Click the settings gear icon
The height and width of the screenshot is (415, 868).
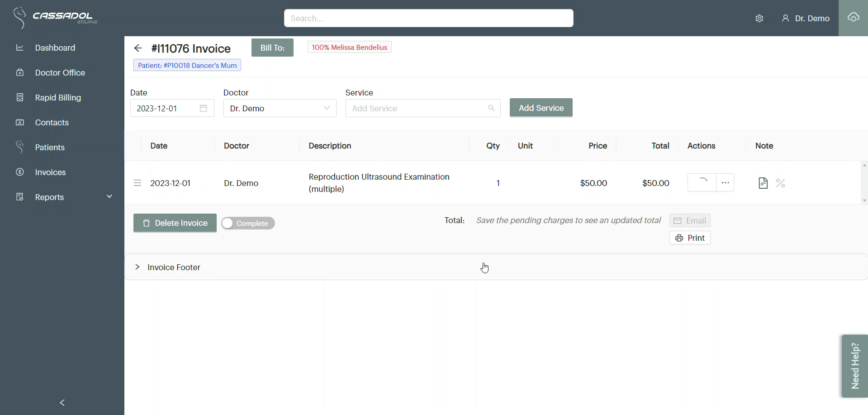(x=759, y=19)
